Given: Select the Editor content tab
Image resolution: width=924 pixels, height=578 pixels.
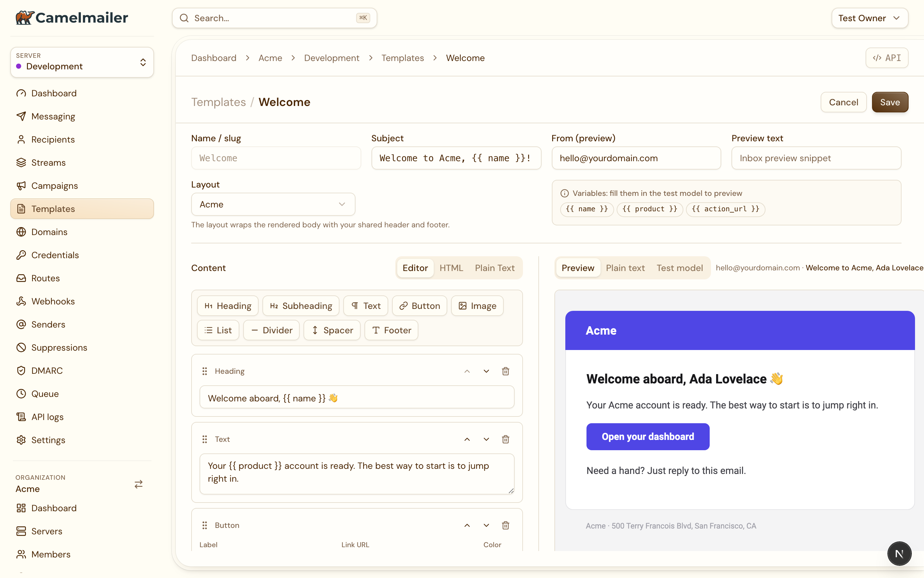Looking at the screenshot, I should [415, 268].
